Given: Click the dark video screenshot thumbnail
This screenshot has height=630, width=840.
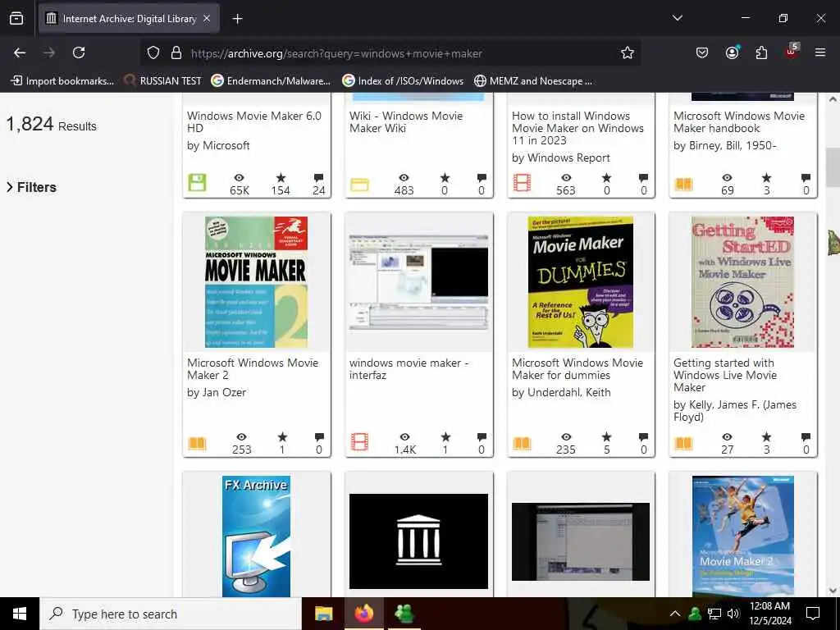Looking at the screenshot, I should (580, 541).
